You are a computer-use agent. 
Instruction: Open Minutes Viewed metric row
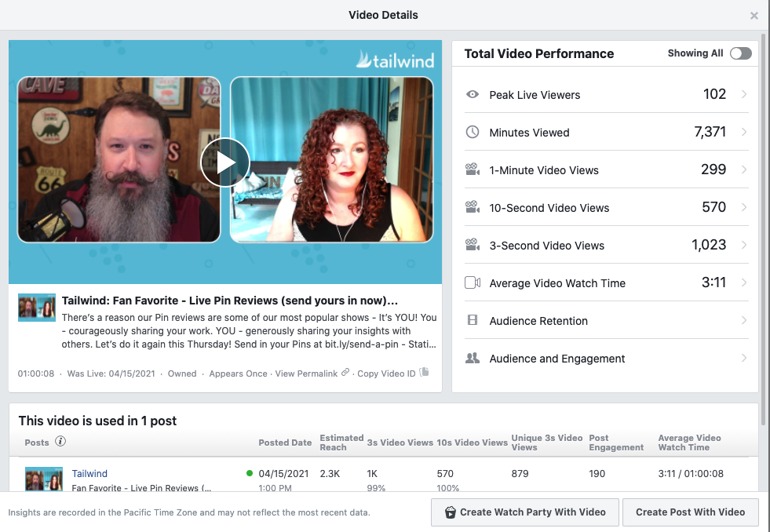pos(607,132)
